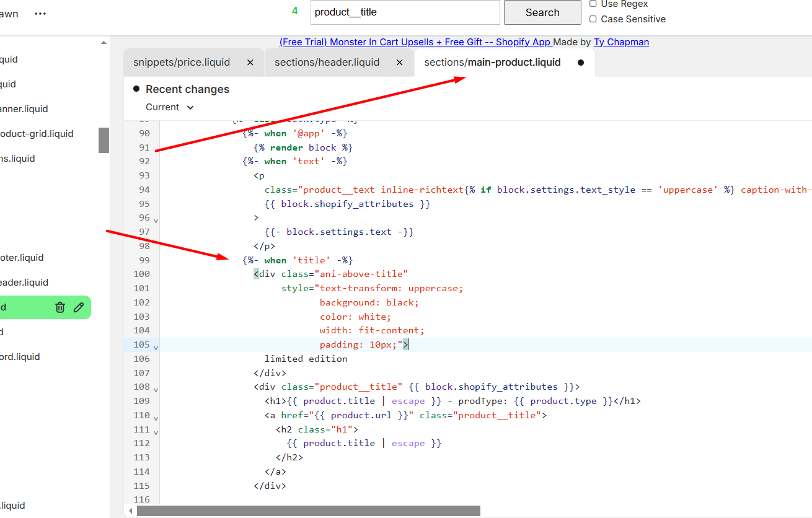The image size is (812, 518).
Task: Click the h2 class="h1" tag on line 111
Action: click(317, 429)
